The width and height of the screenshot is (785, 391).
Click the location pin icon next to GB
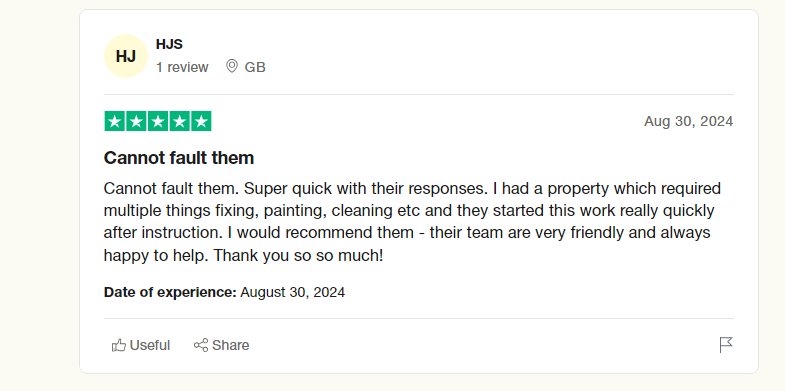(231, 66)
